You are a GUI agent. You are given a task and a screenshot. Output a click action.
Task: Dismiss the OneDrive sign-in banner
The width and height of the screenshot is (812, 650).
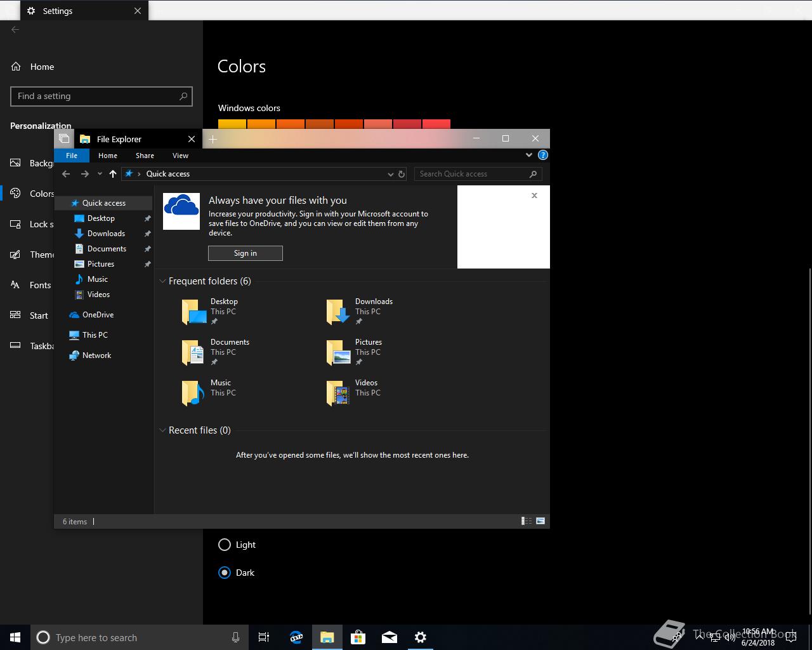click(534, 196)
